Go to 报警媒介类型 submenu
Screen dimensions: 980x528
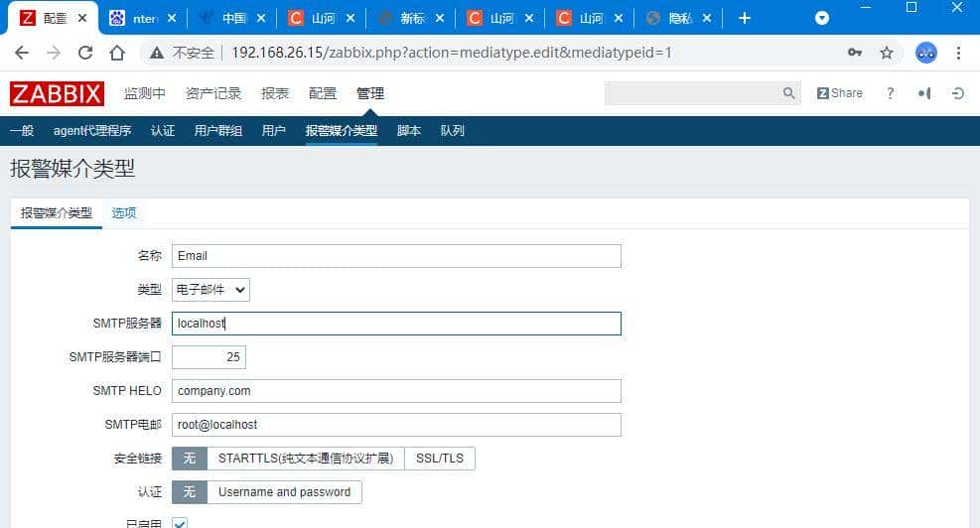point(342,131)
